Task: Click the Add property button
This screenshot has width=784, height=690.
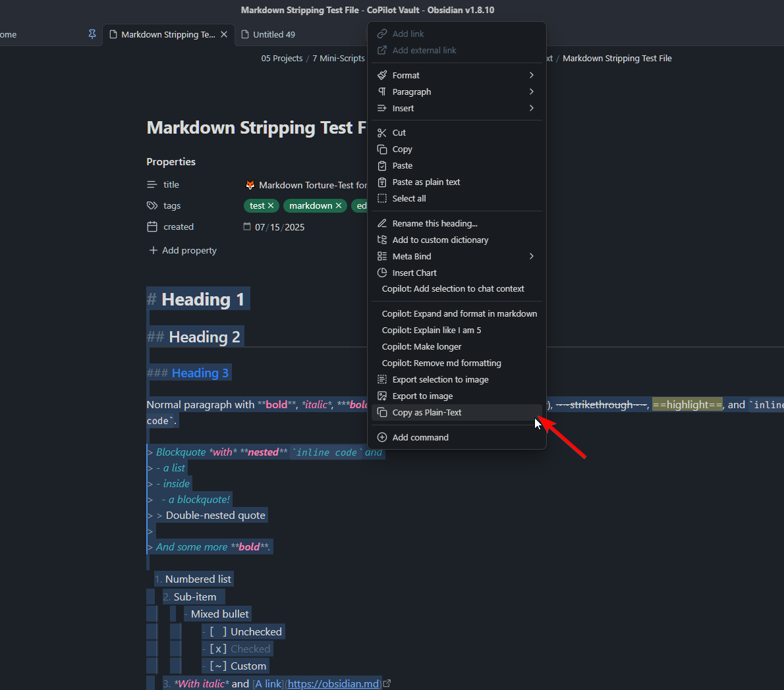Action: [183, 250]
